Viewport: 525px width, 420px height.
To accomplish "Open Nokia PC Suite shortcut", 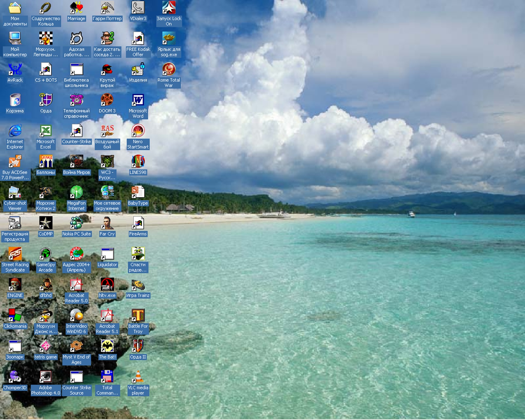I will pyautogui.click(x=76, y=223).
